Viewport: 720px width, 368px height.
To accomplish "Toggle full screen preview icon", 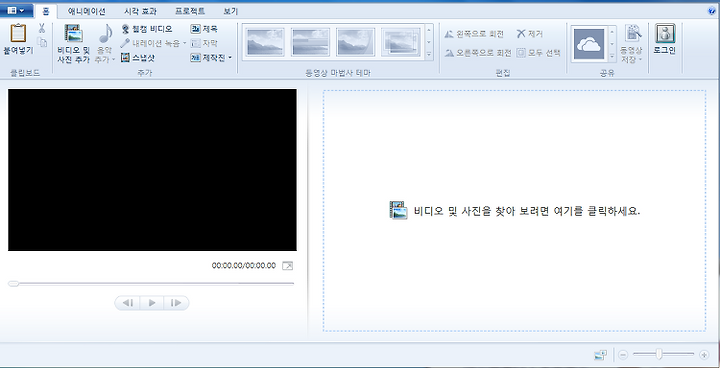I will (287, 266).
